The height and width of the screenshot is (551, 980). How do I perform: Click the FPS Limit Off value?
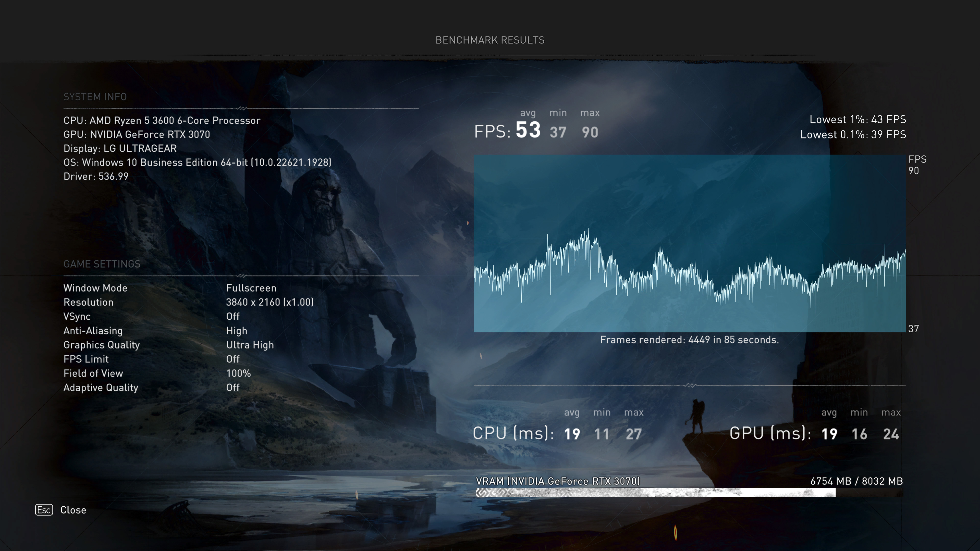(x=233, y=359)
